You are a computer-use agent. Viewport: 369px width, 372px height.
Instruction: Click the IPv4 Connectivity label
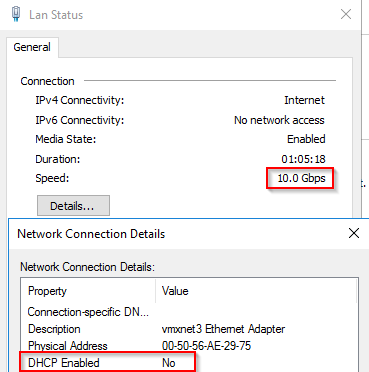(80, 100)
